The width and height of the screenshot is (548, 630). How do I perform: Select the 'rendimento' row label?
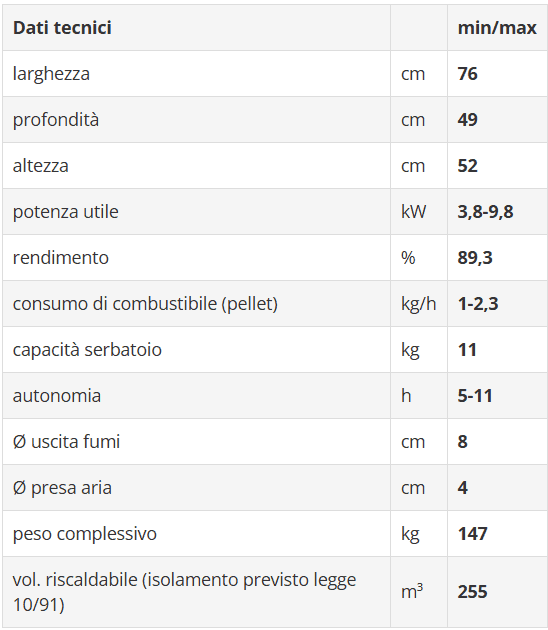click(x=61, y=258)
